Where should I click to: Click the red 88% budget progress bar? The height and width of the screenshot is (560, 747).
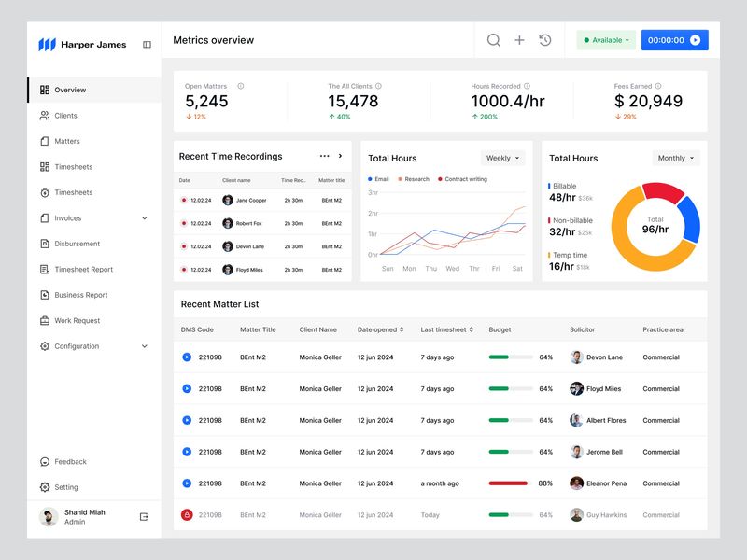509,483
